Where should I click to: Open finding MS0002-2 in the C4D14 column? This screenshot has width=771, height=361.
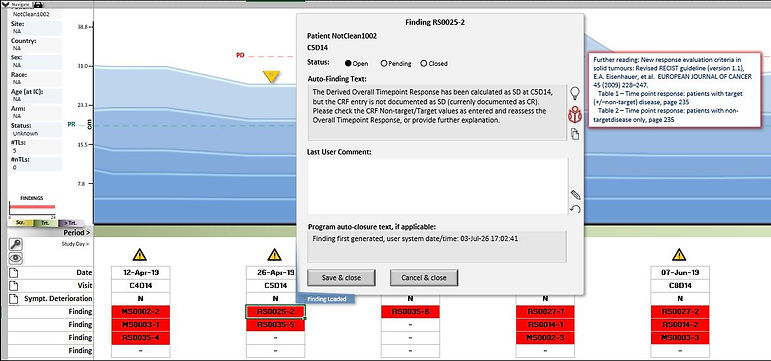tap(141, 311)
